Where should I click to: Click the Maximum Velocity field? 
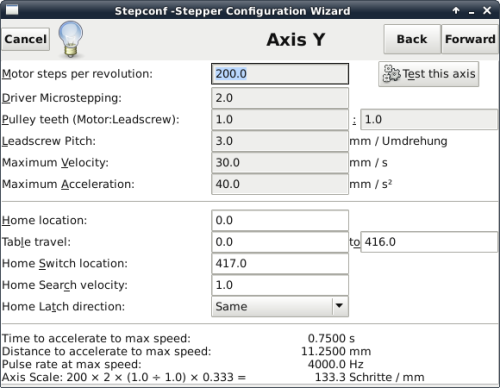(x=280, y=163)
